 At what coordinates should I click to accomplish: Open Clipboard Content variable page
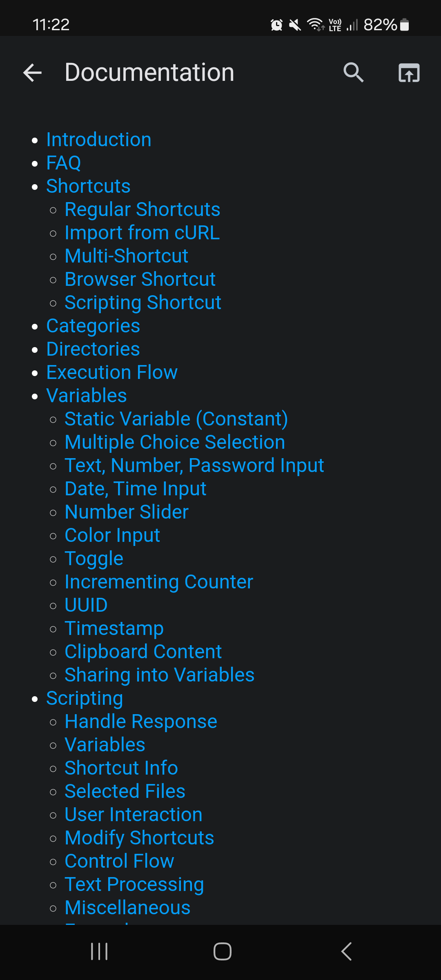pos(143,652)
